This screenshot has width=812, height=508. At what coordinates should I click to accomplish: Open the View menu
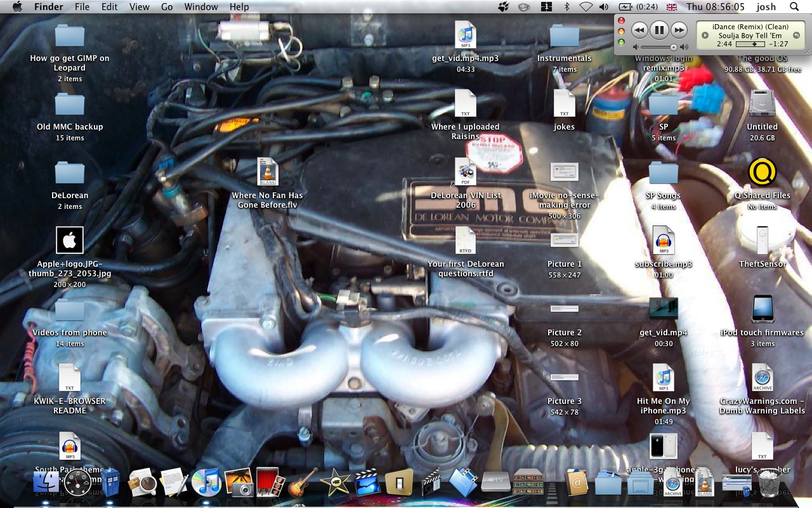pyautogui.click(x=139, y=7)
